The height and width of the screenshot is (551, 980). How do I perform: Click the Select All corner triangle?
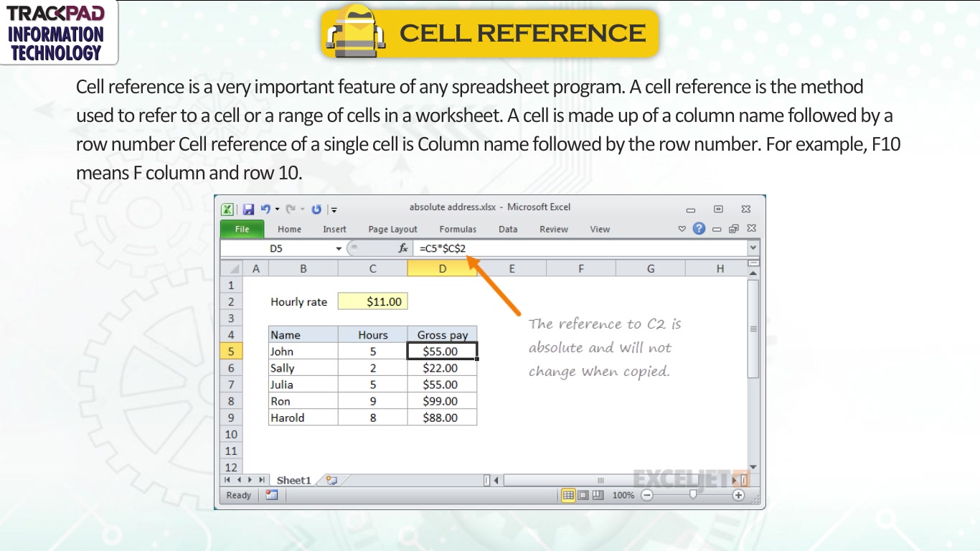click(x=232, y=269)
